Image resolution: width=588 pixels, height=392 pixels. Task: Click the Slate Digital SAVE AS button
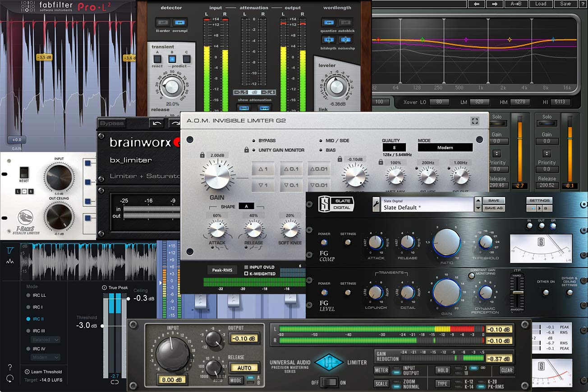[x=493, y=208]
